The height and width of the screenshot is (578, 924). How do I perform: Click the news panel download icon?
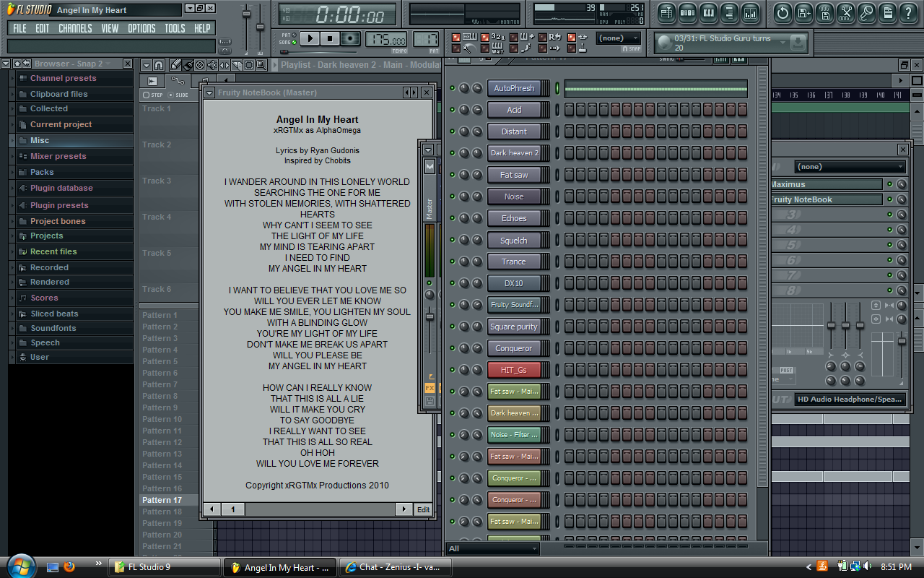[798, 43]
